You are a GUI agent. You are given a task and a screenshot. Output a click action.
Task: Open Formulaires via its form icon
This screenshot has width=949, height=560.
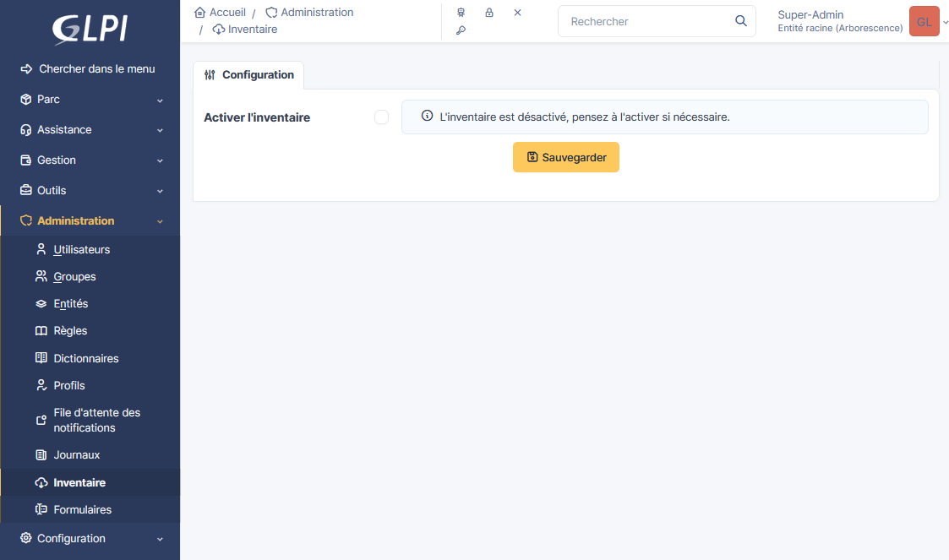[x=41, y=510]
